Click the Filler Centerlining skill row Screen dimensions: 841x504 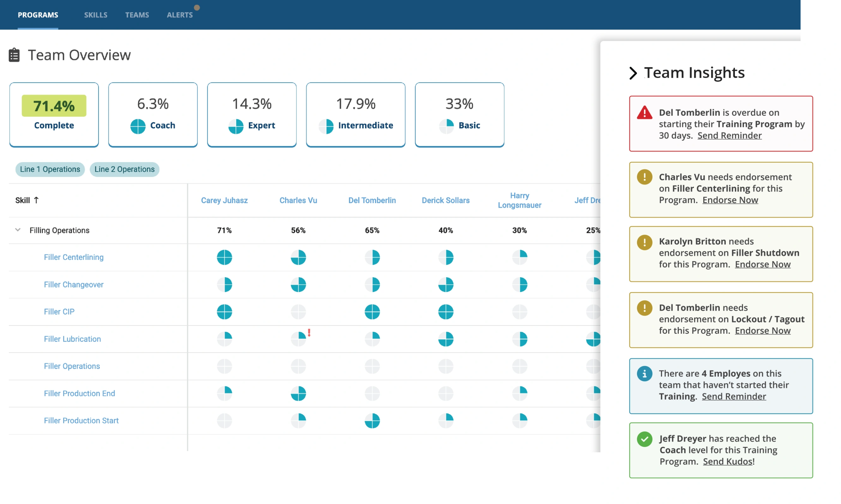[73, 257]
